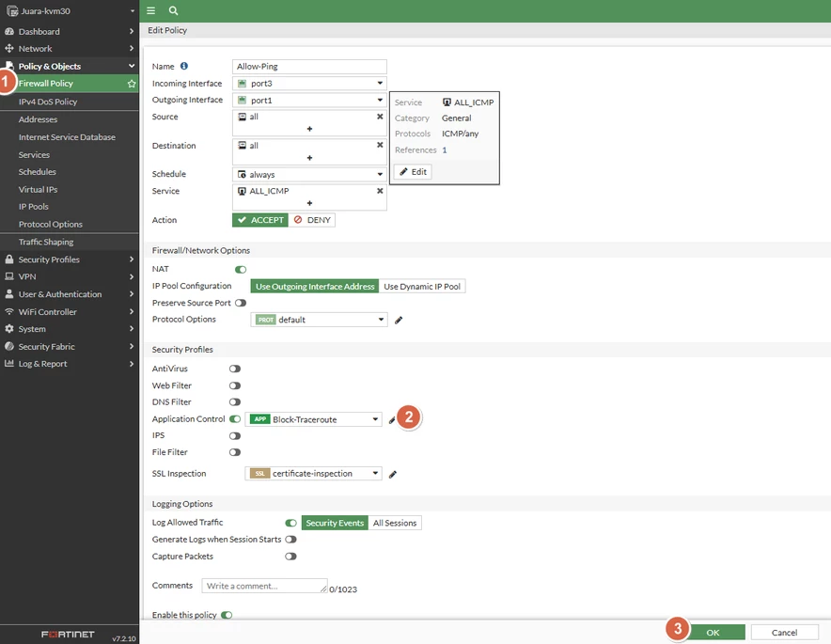This screenshot has height=644, width=831.
Task: Click the Cancel button
Action: tap(784, 633)
